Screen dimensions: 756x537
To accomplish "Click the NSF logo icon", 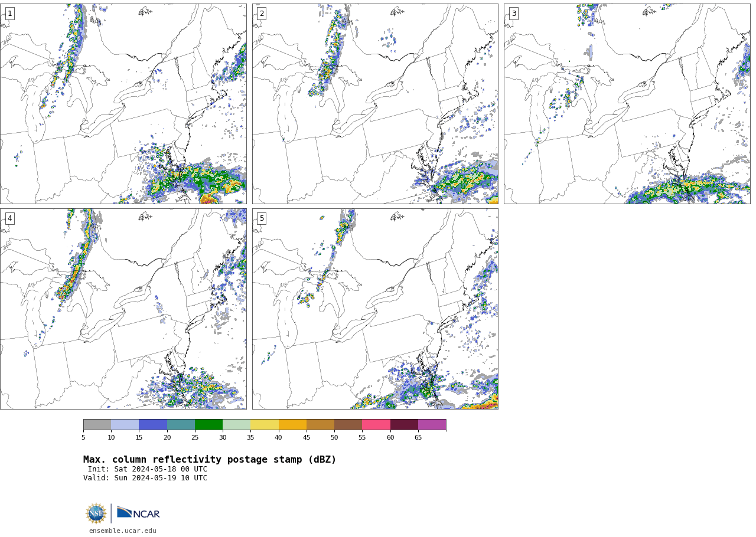I will 96,513.
